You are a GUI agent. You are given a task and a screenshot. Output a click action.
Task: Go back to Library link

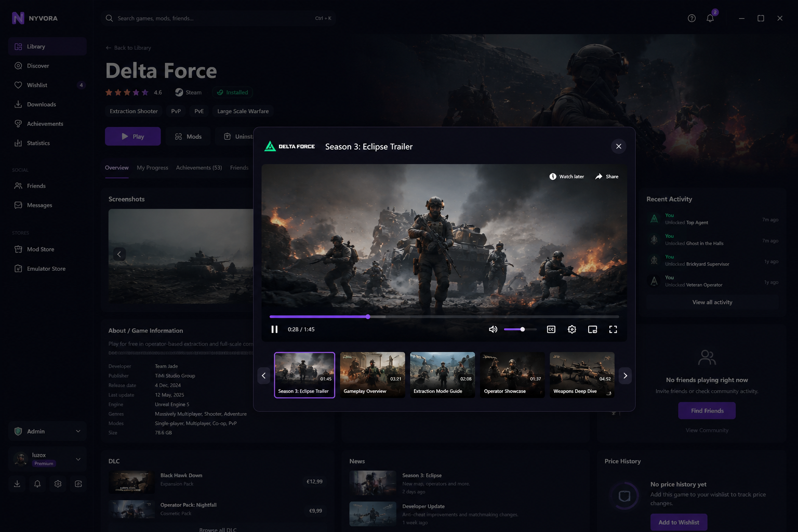click(x=128, y=48)
